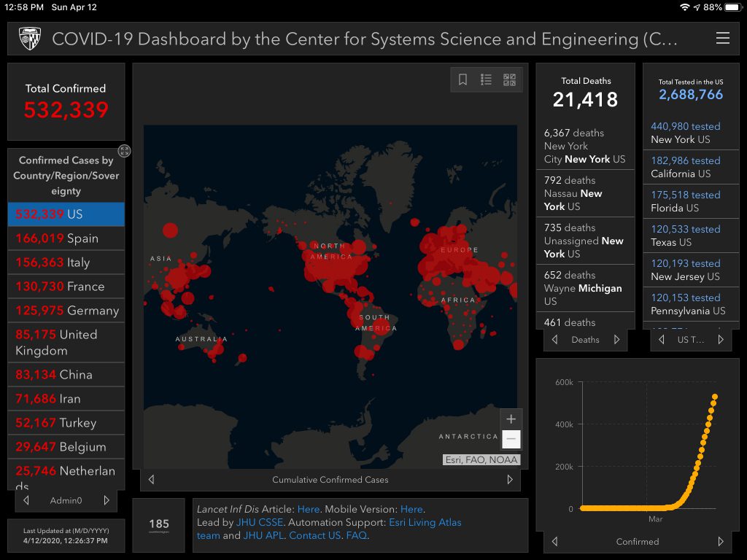Go to previous Deaths panel view
Screen dimensions: 747x560
(554, 340)
